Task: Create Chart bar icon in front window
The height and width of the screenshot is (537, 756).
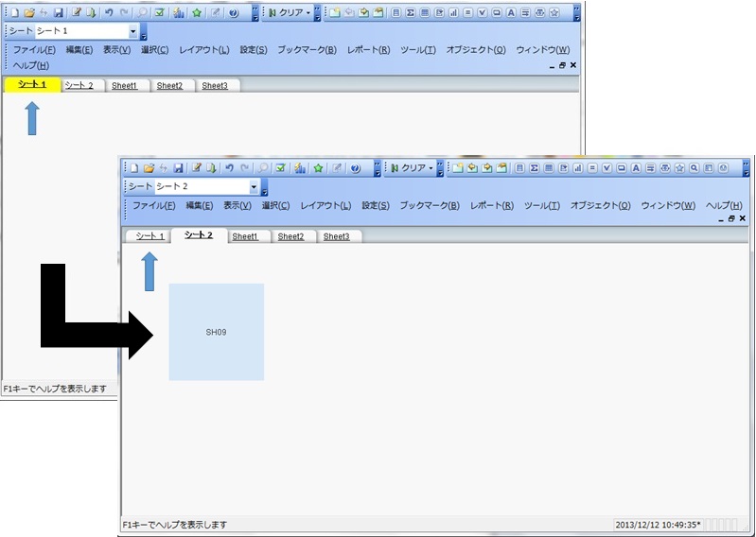Action: 577,167
